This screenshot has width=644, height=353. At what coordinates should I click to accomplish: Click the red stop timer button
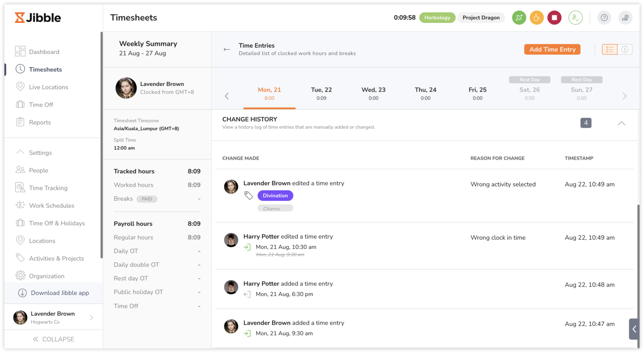[554, 18]
